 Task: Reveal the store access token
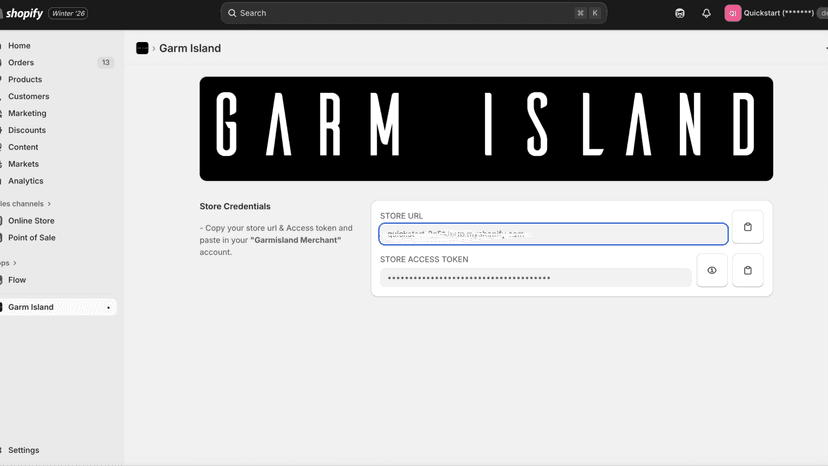pyautogui.click(x=712, y=271)
